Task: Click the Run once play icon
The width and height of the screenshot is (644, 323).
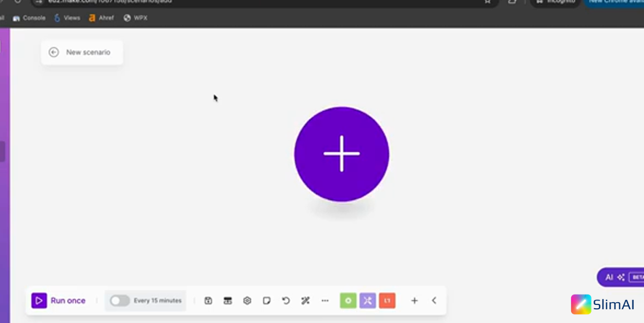Action: point(39,301)
